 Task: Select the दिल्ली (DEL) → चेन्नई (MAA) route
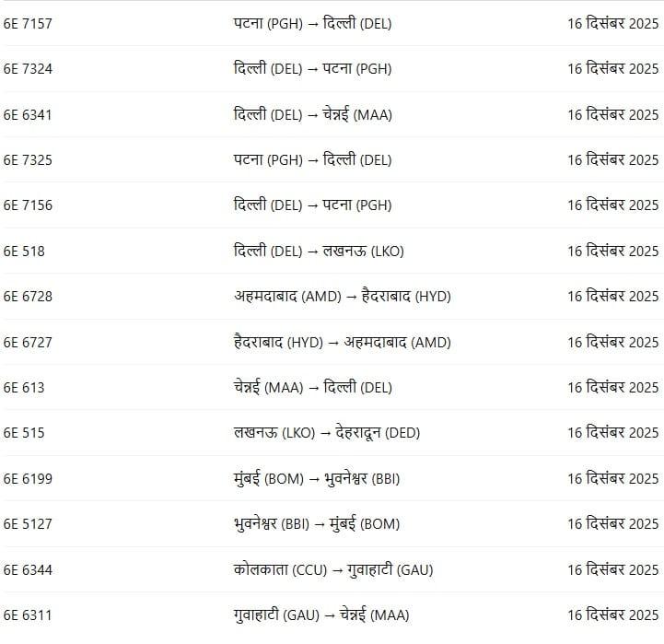[313, 115]
